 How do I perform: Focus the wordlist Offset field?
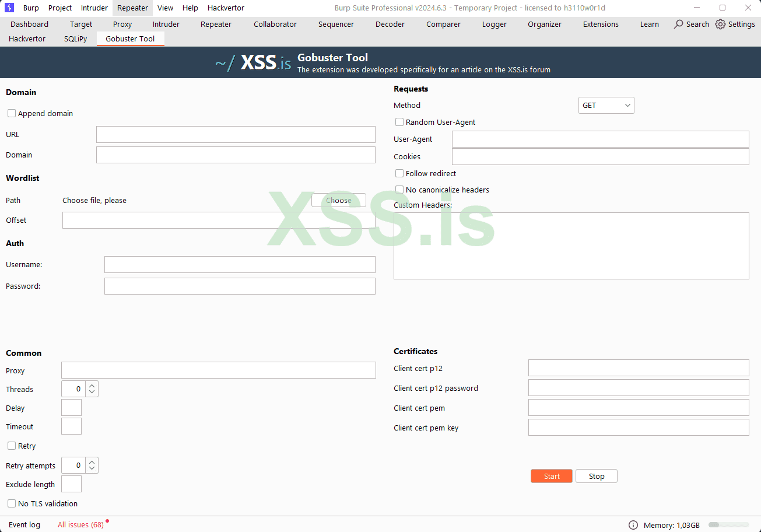click(x=219, y=220)
